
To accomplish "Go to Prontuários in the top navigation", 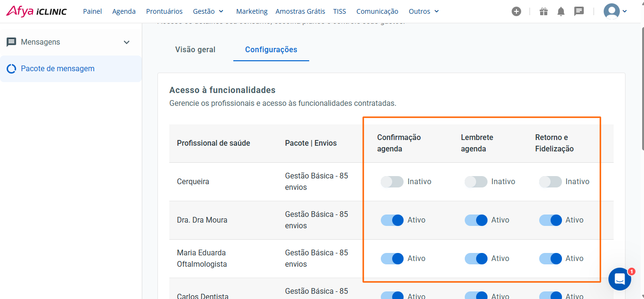I will coord(164,11).
